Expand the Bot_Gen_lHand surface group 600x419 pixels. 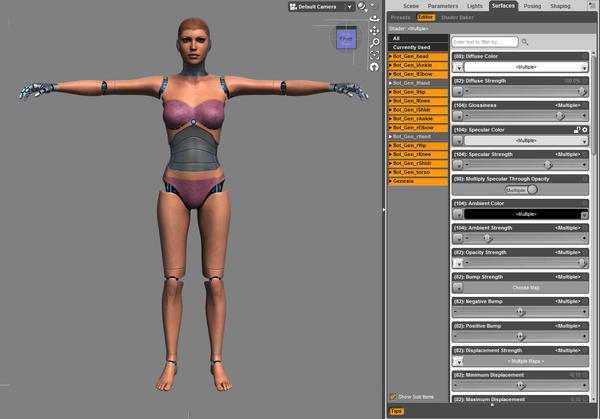click(x=390, y=83)
